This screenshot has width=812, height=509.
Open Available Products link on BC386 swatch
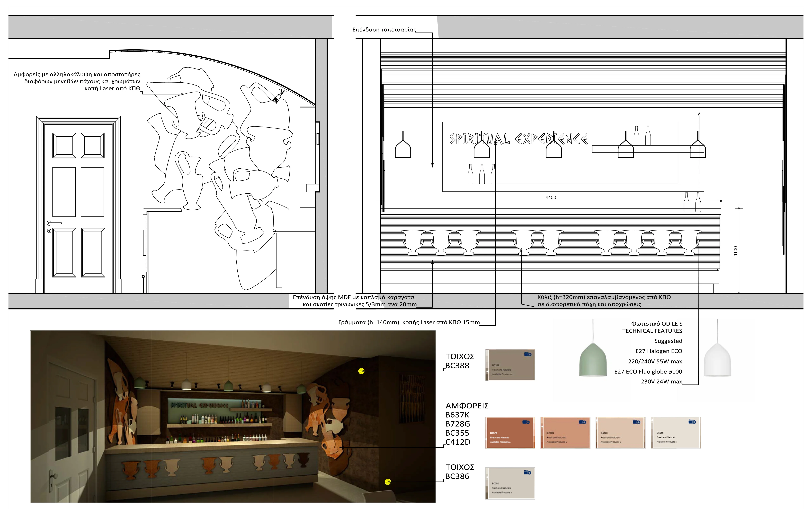tap(501, 492)
